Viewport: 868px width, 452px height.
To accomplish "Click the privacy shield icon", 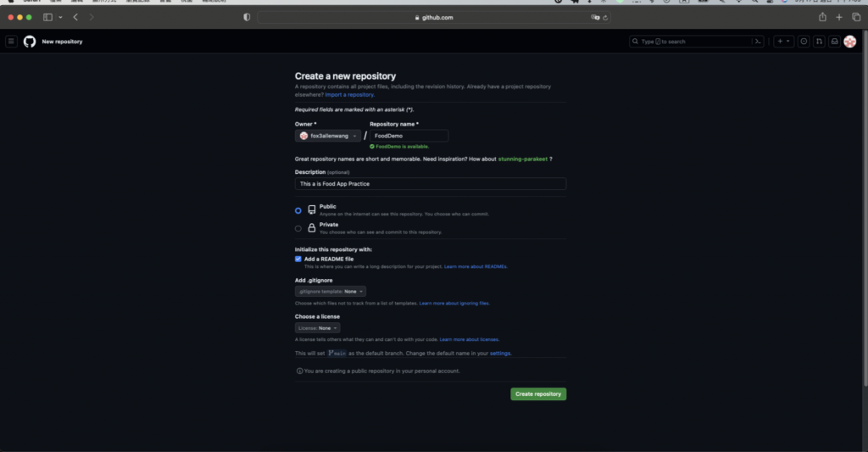I will [247, 17].
